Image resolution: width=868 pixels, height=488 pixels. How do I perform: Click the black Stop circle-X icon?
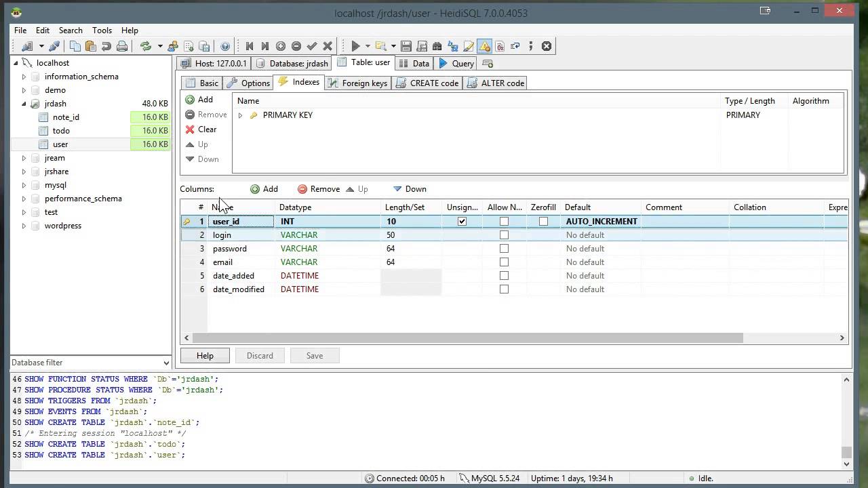point(547,46)
